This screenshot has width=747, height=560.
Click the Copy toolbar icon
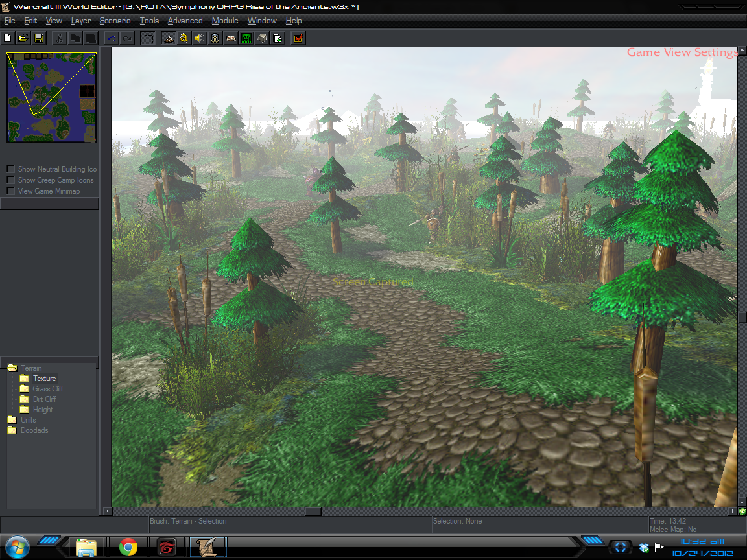coord(75,38)
